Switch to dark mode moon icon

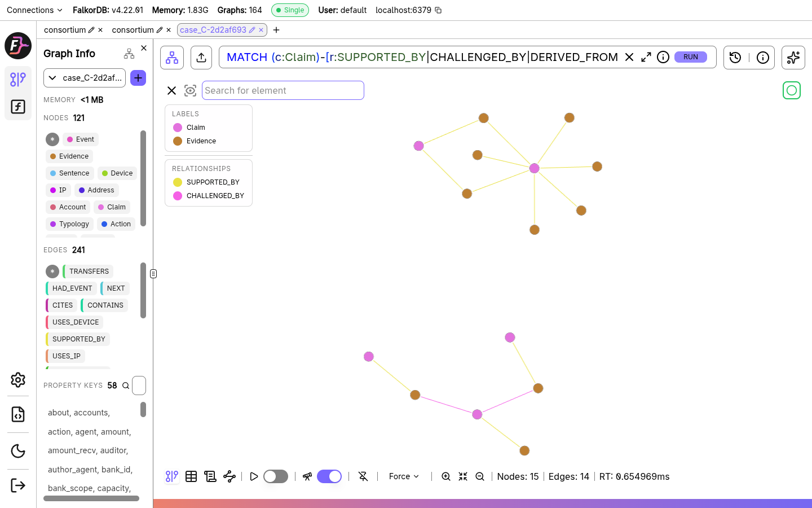pyautogui.click(x=18, y=451)
